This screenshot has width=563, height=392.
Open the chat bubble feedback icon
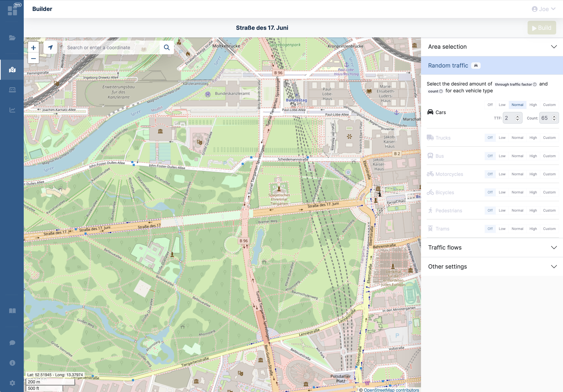click(12, 343)
